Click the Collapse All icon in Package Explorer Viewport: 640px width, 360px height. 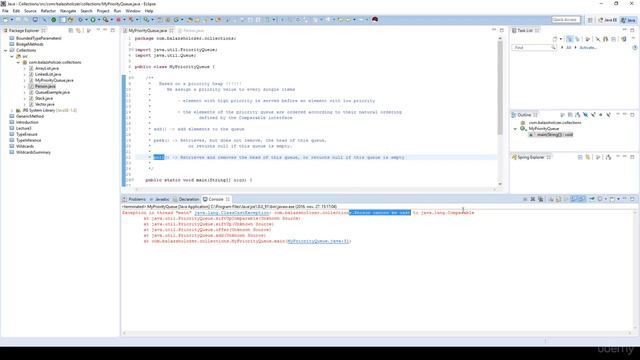tap(71, 31)
